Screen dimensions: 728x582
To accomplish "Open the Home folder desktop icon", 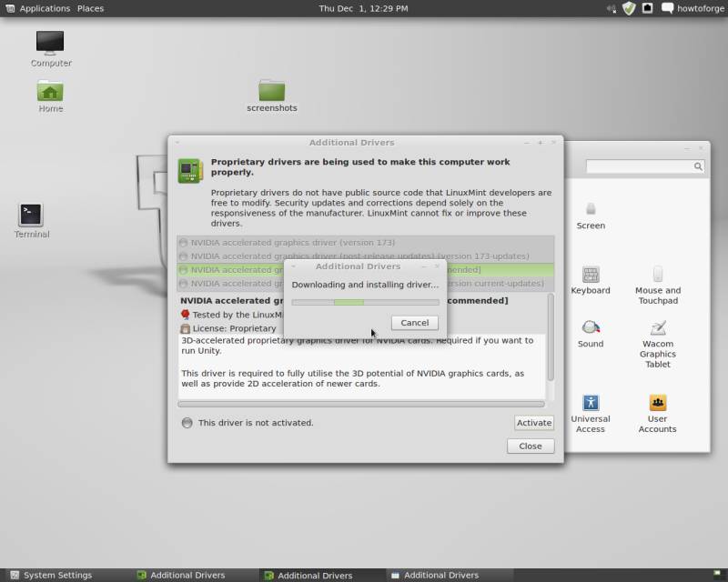I will coord(50,96).
